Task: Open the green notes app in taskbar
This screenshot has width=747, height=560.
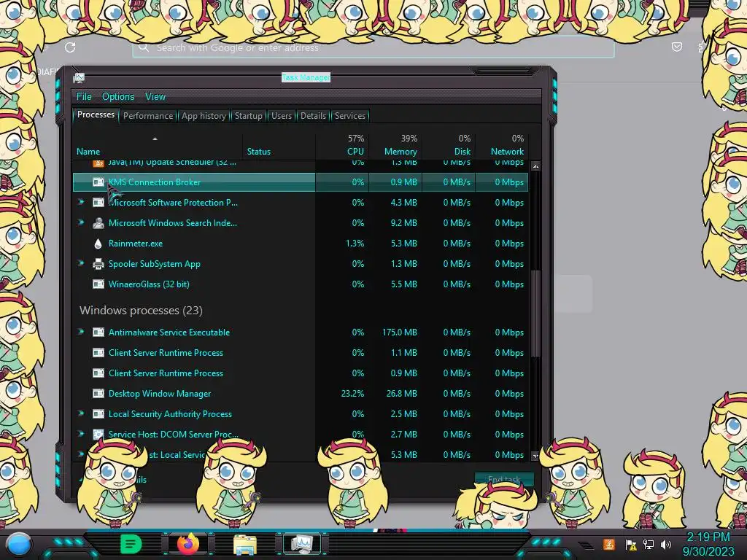Action: point(131,544)
